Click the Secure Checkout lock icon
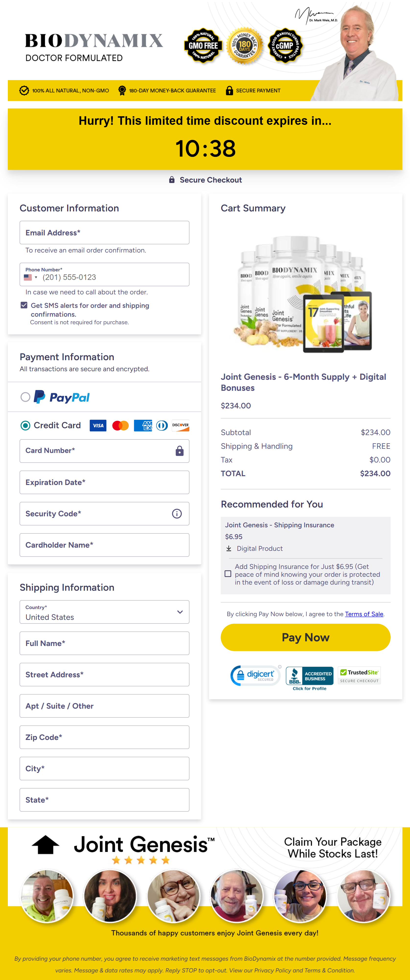The height and width of the screenshot is (980, 410). point(172,180)
